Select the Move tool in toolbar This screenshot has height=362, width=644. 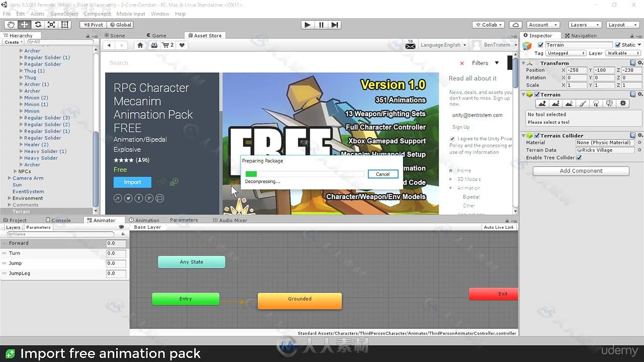24,25
